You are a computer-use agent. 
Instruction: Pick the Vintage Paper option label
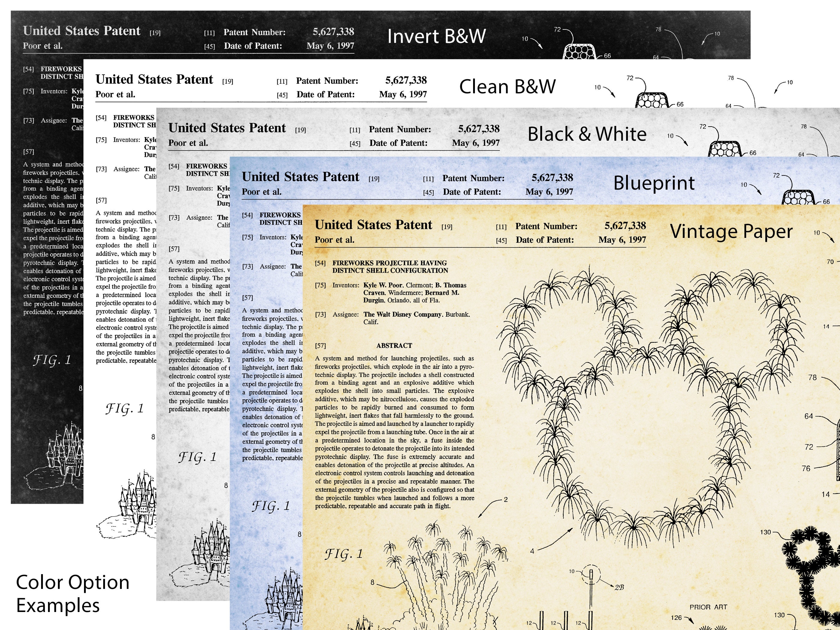point(731,232)
